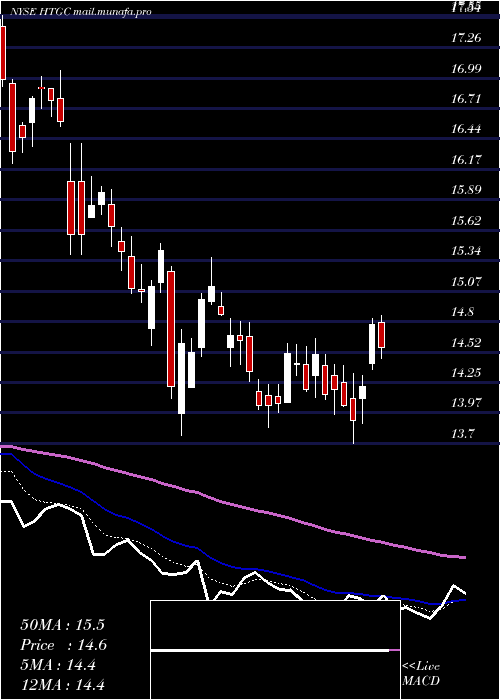Click the Price : 14.6 legend text

coord(63,646)
